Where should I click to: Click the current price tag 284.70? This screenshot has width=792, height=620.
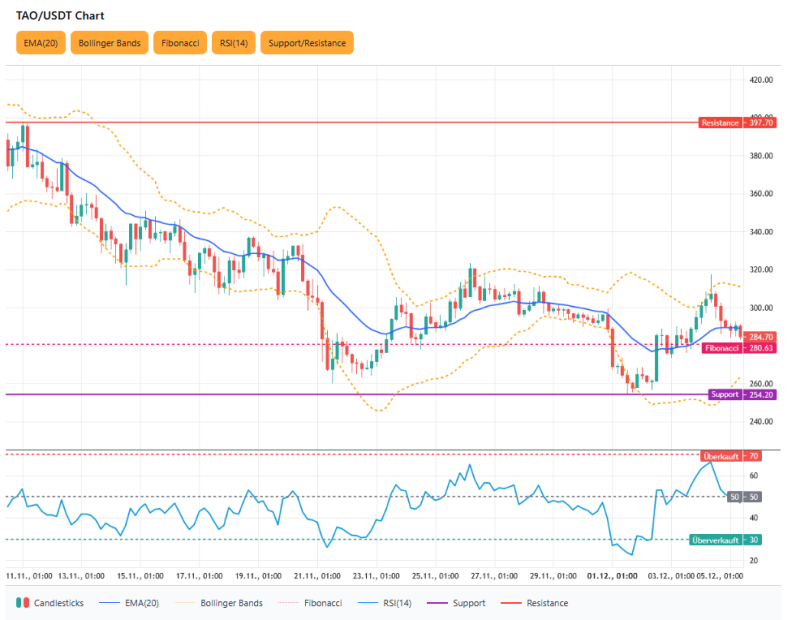point(761,337)
